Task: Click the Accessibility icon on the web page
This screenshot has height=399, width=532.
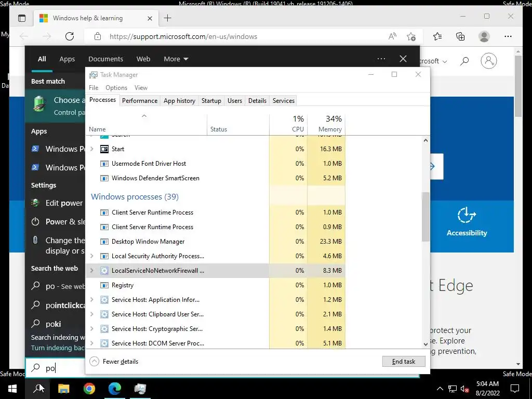Action: pos(467,215)
